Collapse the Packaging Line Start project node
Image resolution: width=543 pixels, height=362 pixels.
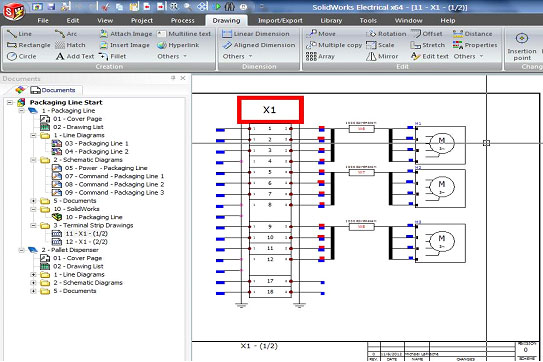click(10, 103)
